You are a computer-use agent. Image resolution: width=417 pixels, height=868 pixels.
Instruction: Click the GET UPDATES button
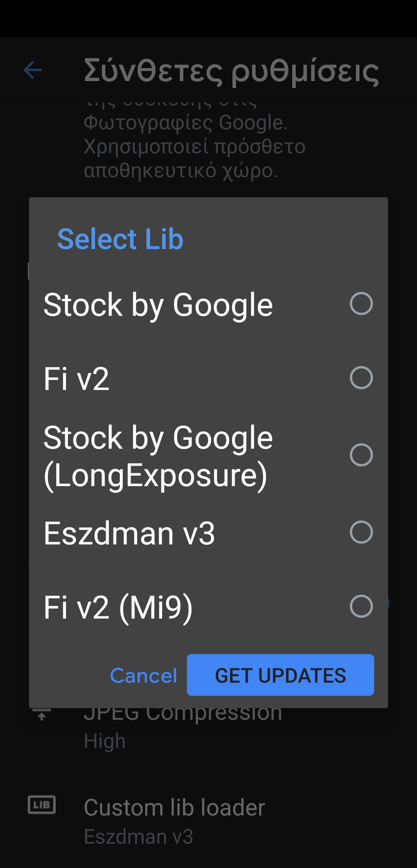(x=280, y=675)
